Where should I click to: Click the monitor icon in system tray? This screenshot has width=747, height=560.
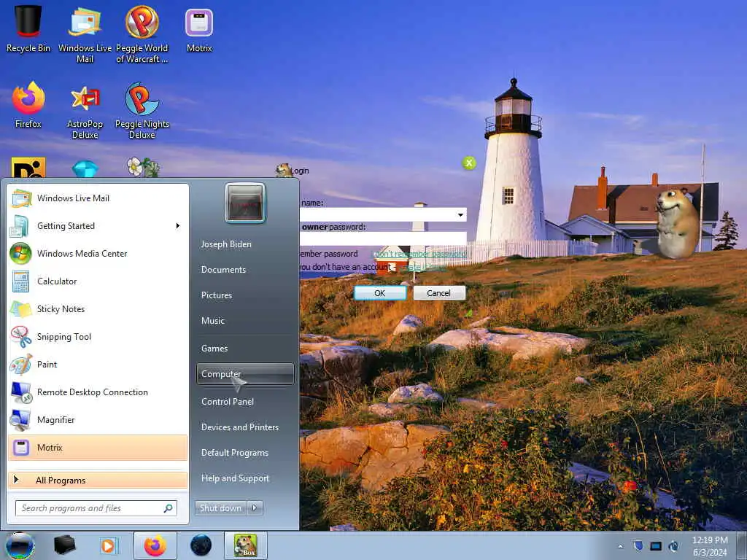tap(656, 545)
